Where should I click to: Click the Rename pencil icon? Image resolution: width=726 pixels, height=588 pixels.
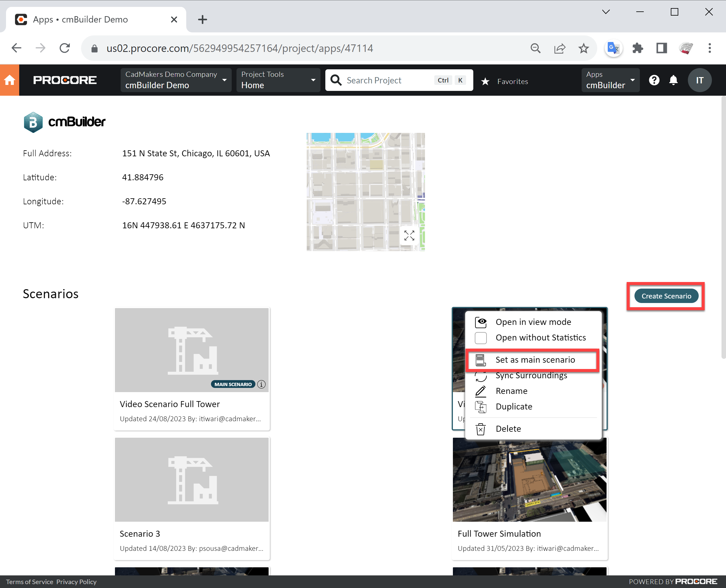480,391
